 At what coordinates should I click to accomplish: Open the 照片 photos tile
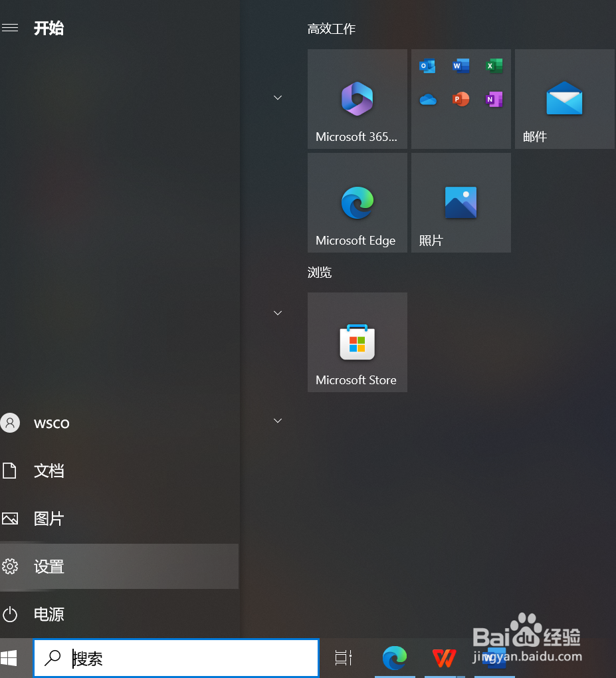pyautogui.click(x=461, y=203)
